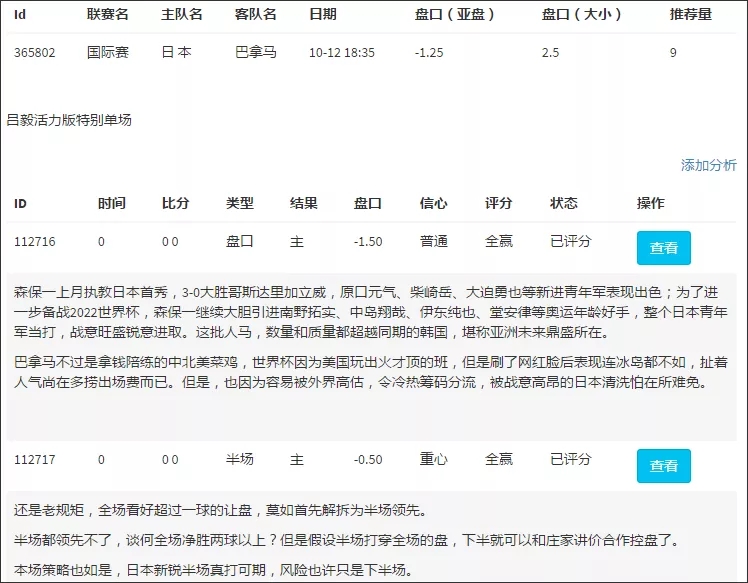Select the 盘口 type cell in row 112716
748x583 pixels.
[239, 241]
